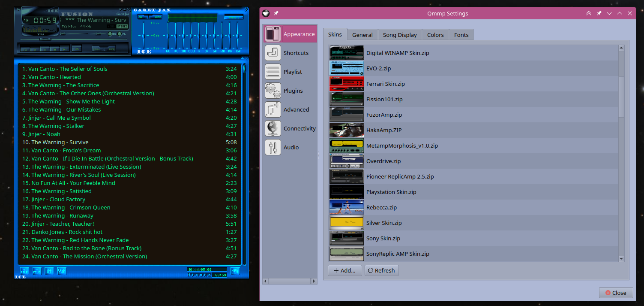644x306 pixels.
Task: Open the equalizer Presets menu
Action: (234, 17)
